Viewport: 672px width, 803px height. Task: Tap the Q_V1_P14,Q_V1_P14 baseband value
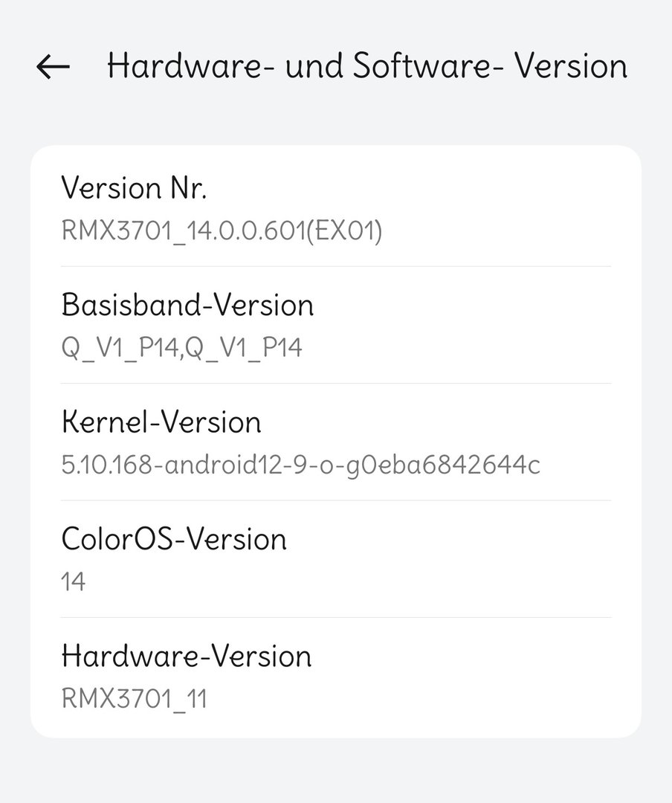pos(181,348)
